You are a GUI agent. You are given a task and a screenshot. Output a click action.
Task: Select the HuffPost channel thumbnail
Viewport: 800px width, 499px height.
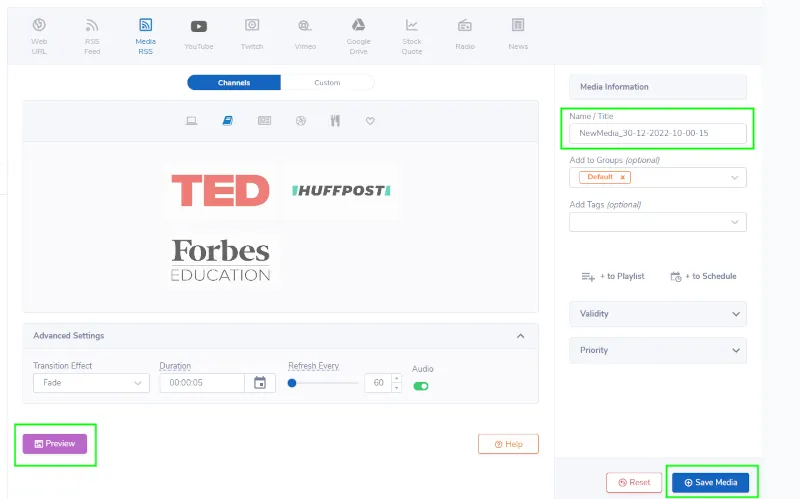(x=341, y=190)
